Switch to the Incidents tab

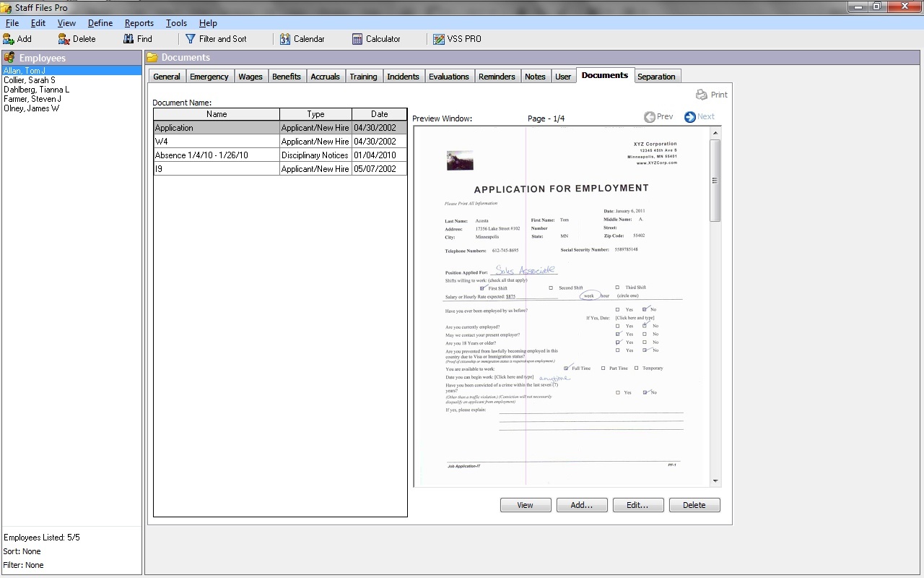[x=403, y=77]
